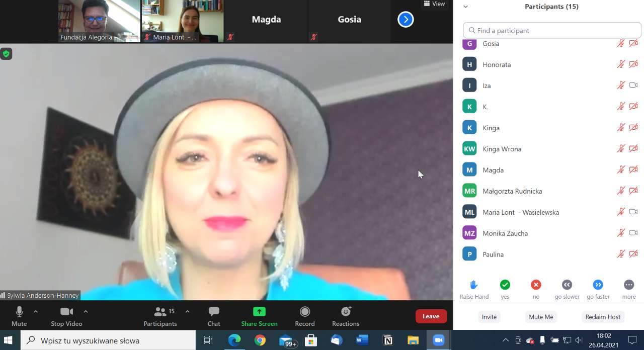The width and height of the screenshot is (644, 350).
Task: Click the red no reaction icon
Action: click(x=536, y=285)
